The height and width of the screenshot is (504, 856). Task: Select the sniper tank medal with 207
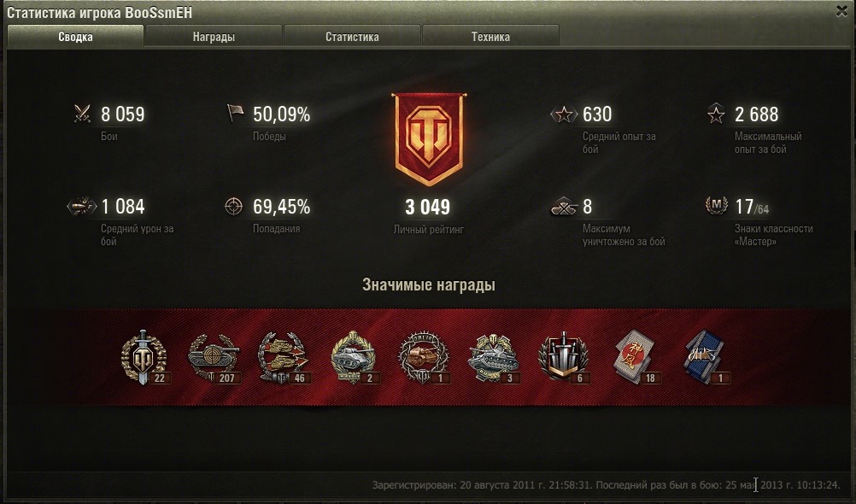pos(214,357)
